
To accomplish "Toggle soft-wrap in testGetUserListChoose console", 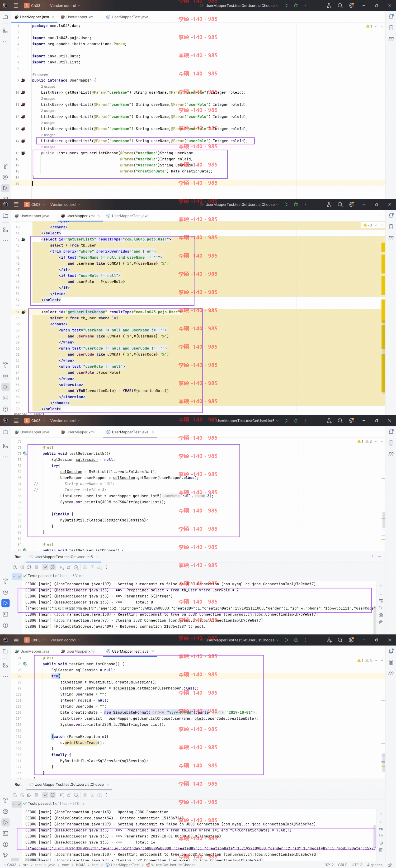I will click(x=380, y=829).
